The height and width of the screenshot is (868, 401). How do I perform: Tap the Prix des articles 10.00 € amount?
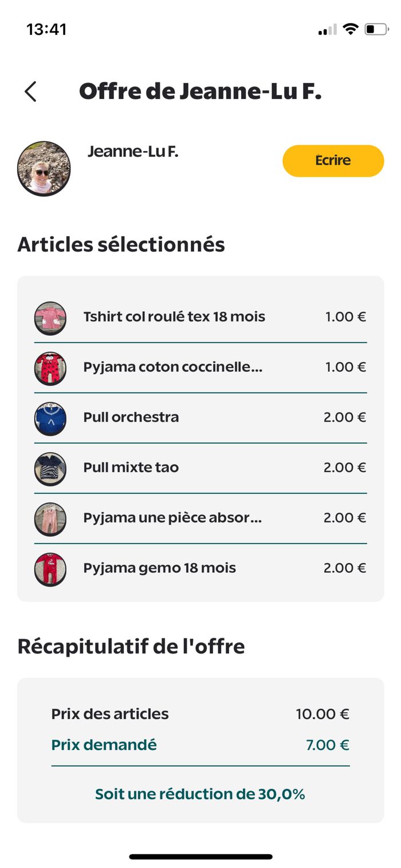pos(323,714)
